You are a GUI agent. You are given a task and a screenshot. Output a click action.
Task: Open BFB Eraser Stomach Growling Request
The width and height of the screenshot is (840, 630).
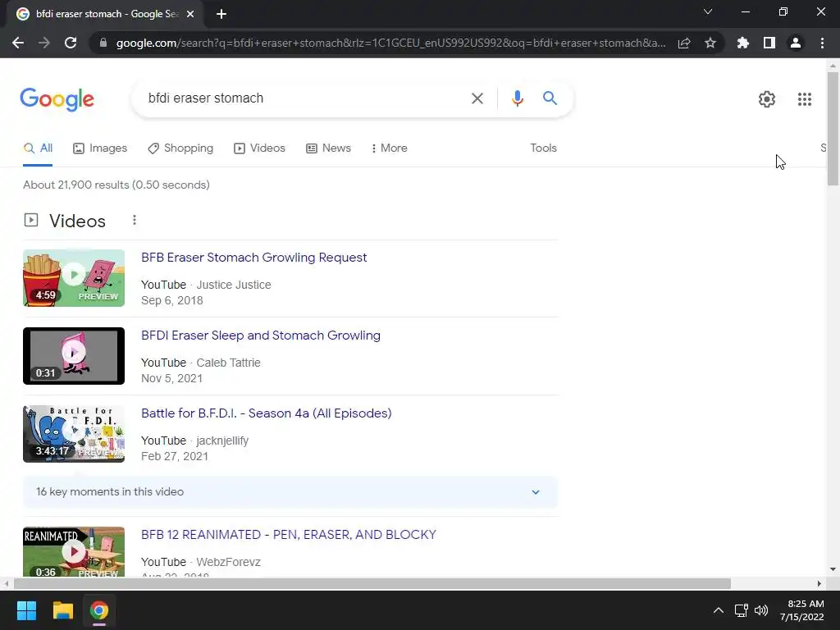pyautogui.click(x=254, y=257)
